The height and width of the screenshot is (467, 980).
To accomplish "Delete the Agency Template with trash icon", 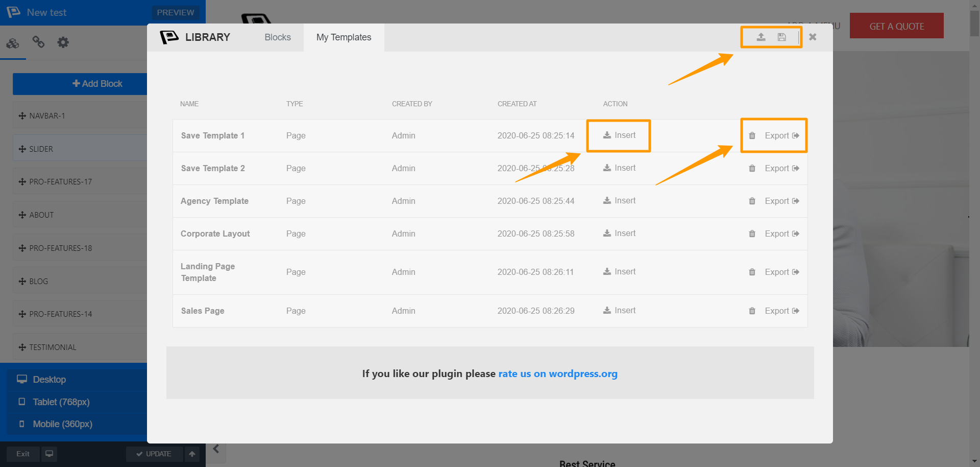I will pos(752,201).
